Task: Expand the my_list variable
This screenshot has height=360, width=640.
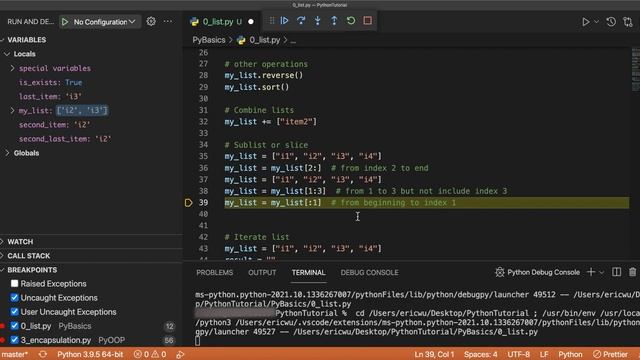Action: click(x=12, y=111)
